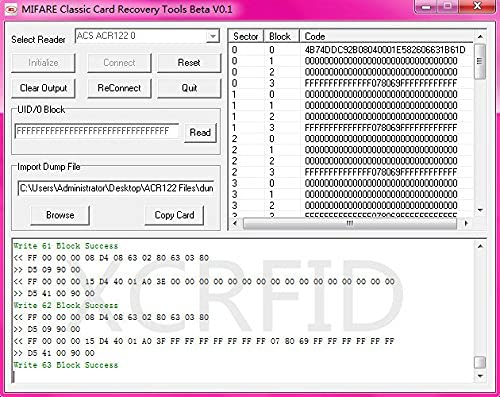
Task: Minimize the MIFARE Recovery Tools window
Action: 426,7
